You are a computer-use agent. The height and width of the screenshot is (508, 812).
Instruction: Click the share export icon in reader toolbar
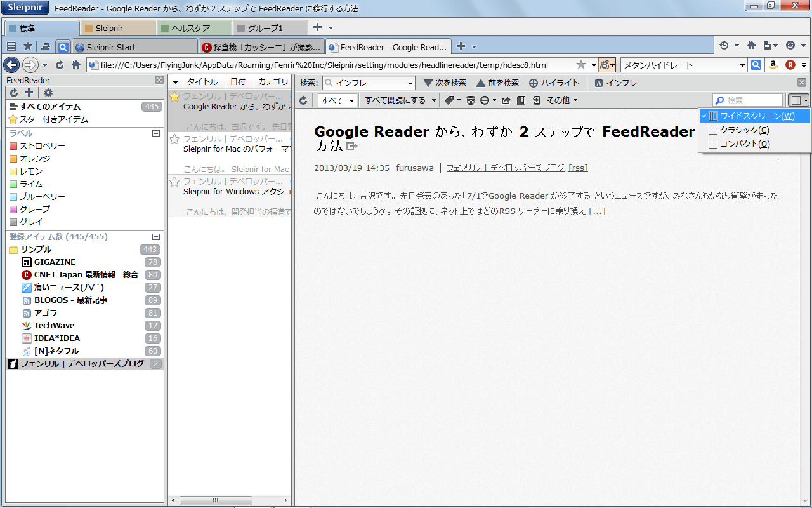(x=506, y=100)
